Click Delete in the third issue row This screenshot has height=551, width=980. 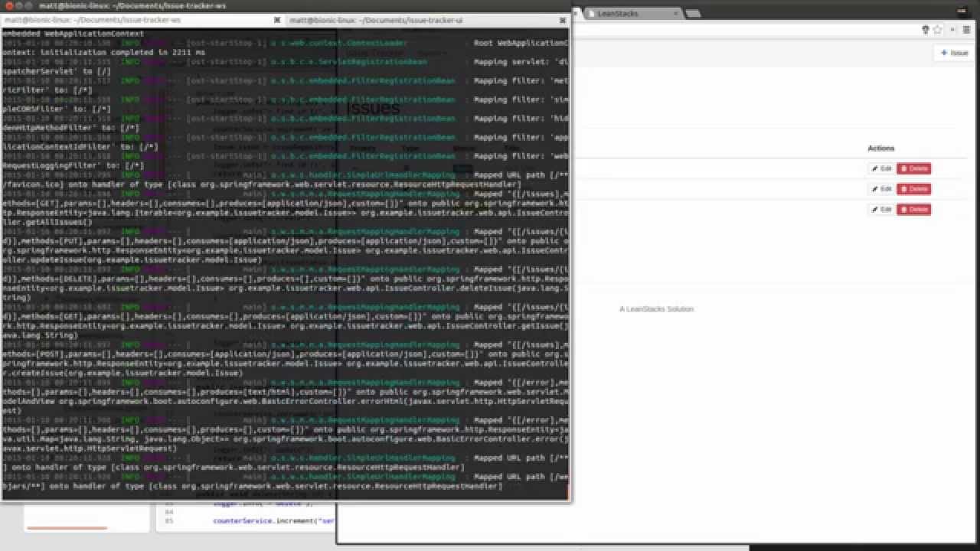[914, 209]
